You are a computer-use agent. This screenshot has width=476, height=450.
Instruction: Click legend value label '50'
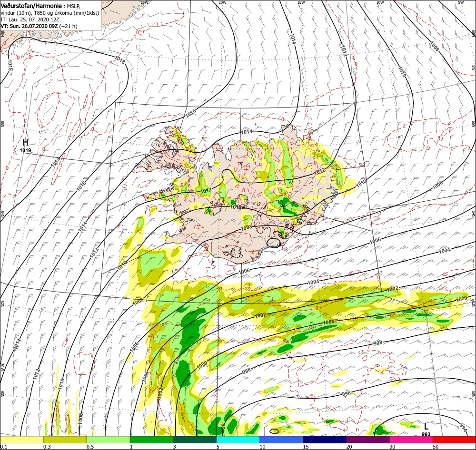pos(436,447)
